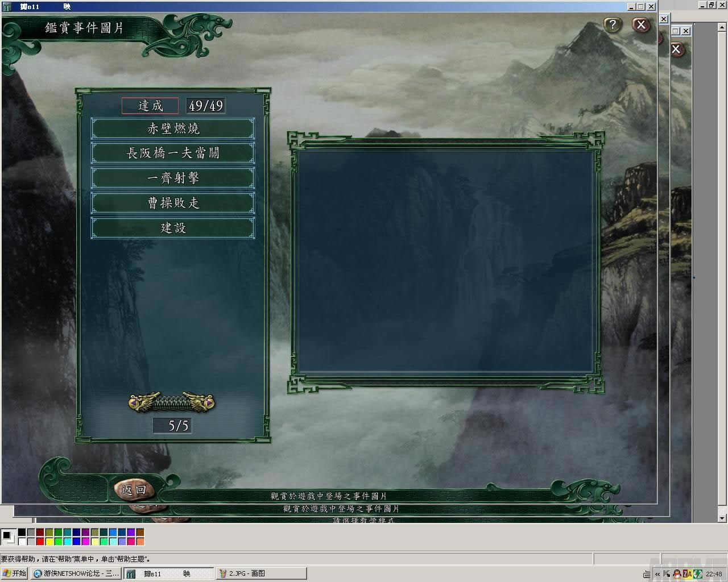
Task: Pick the red color swatch in palette
Action: pos(40,541)
